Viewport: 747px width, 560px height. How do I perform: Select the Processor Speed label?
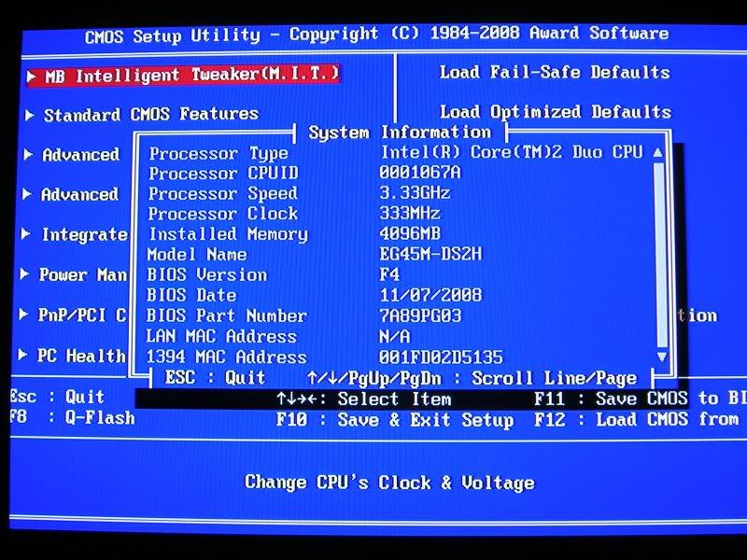coord(222,193)
